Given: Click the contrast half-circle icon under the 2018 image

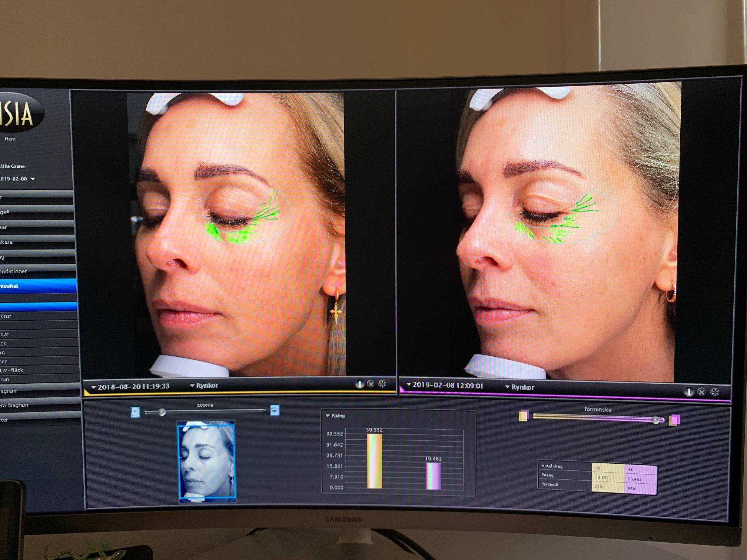Looking at the screenshot, I should [360, 384].
